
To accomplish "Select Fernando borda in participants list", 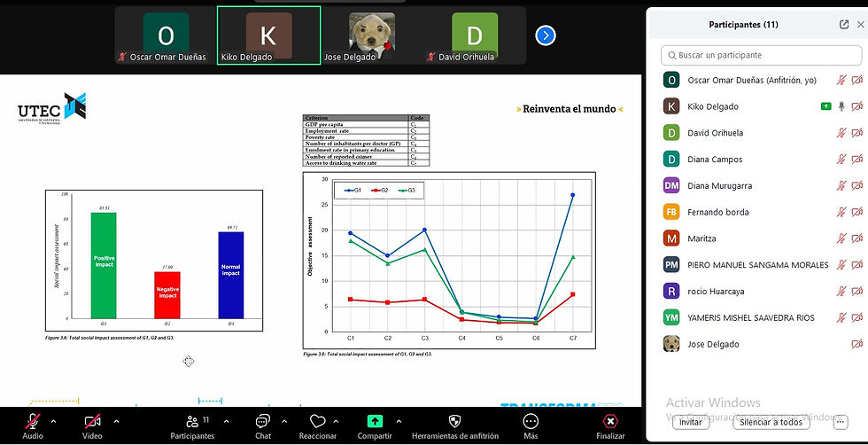I will point(761,212).
